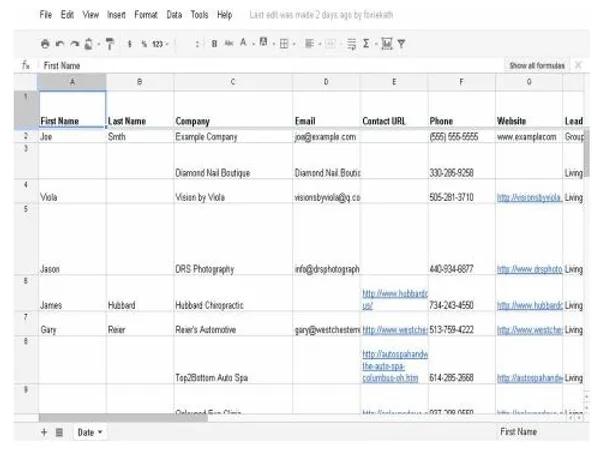Viewport: 600px width, 452px height.
Task: Open the Tools menu
Action: click(199, 15)
